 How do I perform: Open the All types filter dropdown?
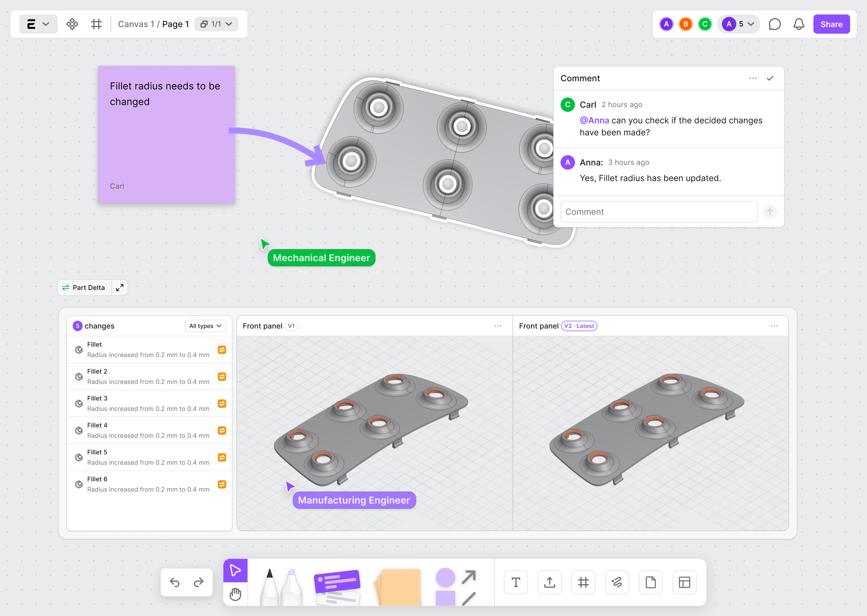click(x=205, y=326)
